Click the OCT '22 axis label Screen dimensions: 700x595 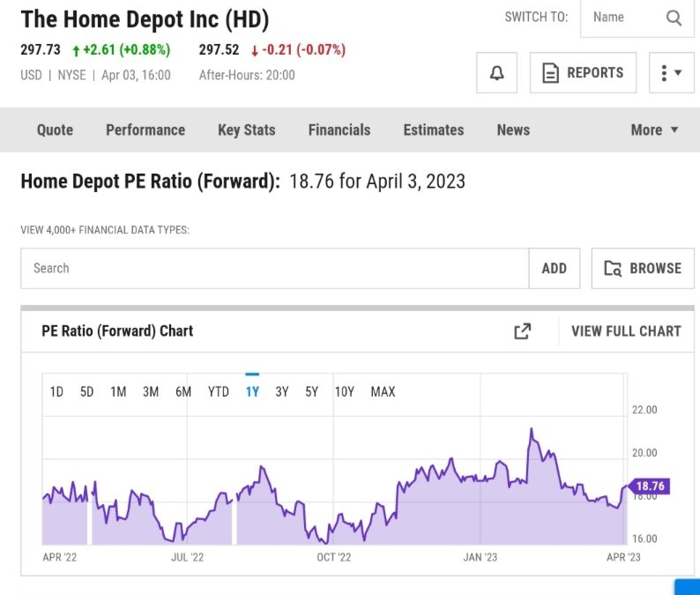coord(334,557)
